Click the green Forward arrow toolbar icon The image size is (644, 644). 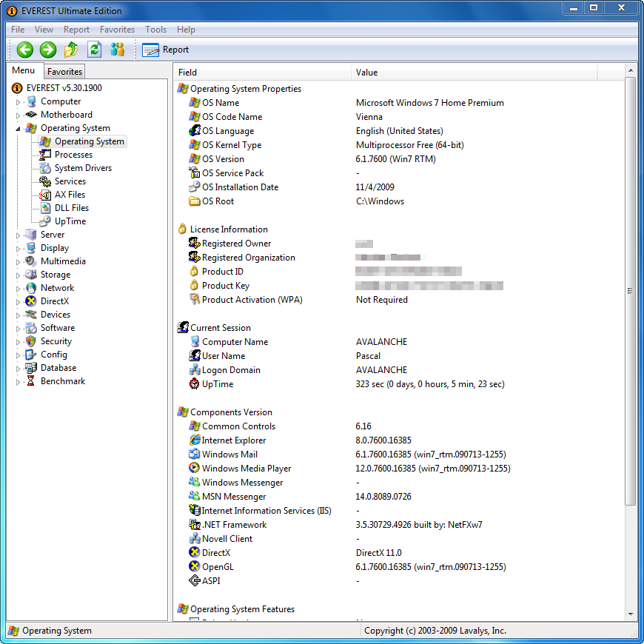coord(48,50)
